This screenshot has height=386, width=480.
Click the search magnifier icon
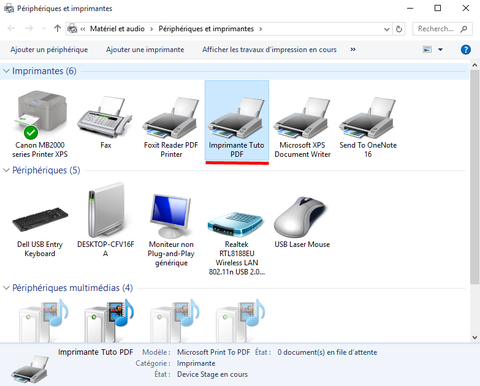point(464,29)
